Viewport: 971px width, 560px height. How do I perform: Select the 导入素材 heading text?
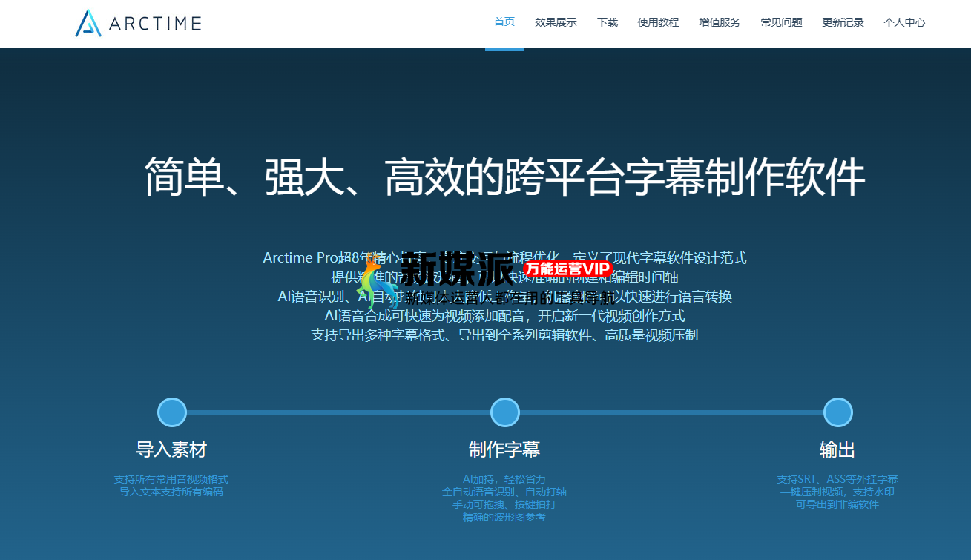coord(171,449)
